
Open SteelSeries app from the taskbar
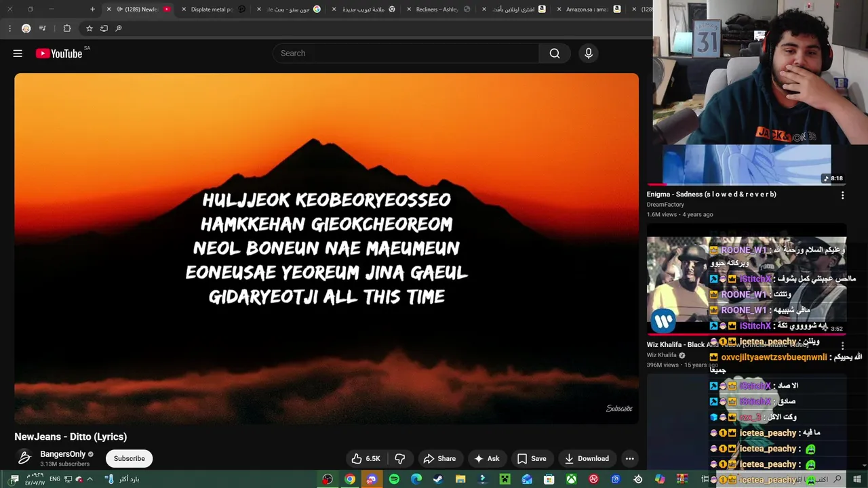coord(638,479)
